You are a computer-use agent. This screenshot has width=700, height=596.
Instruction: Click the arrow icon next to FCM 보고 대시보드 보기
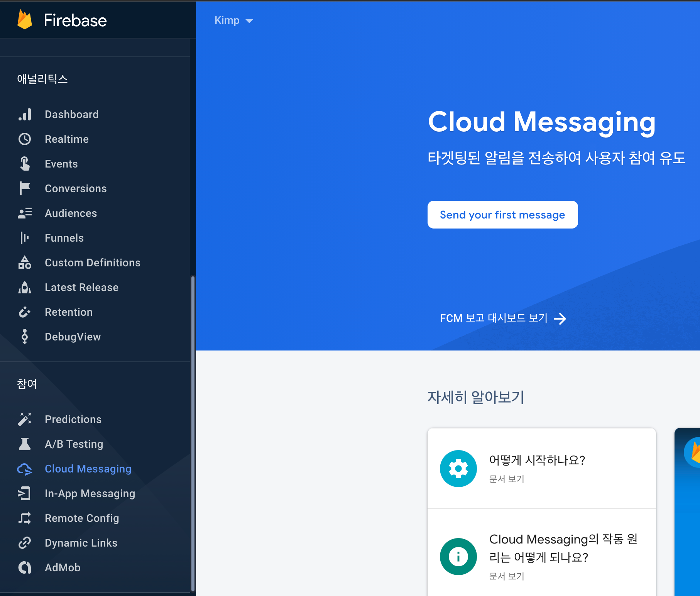click(560, 318)
